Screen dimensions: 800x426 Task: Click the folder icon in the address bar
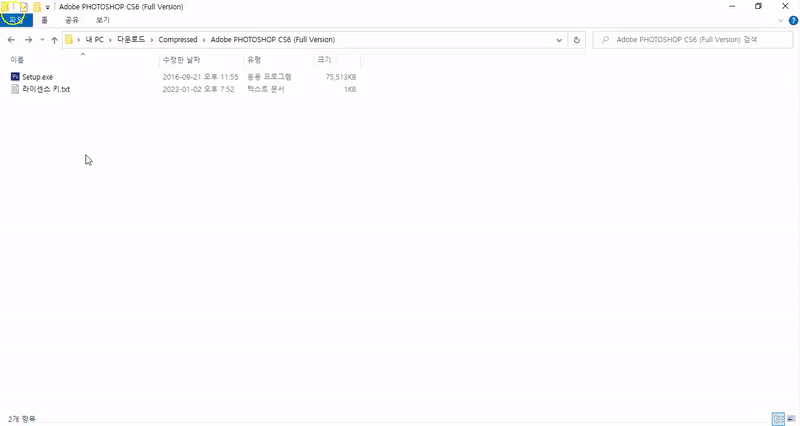[69, 40]
